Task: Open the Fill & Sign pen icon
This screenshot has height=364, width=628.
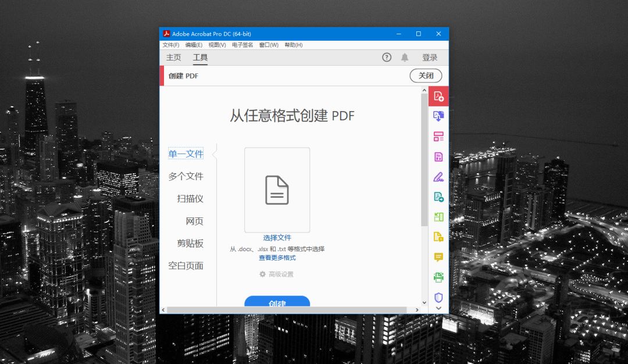Action: 438,177
